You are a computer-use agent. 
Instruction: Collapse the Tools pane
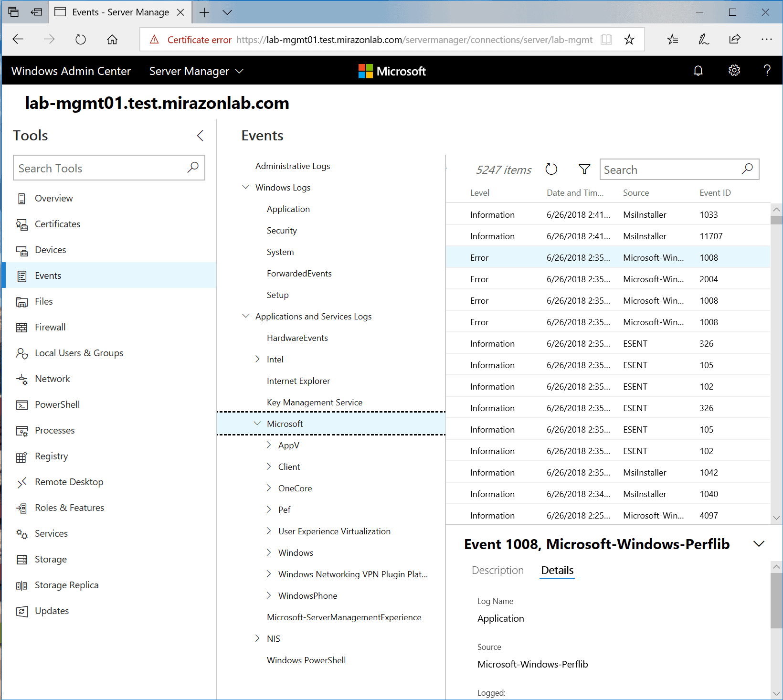(200, 135)
